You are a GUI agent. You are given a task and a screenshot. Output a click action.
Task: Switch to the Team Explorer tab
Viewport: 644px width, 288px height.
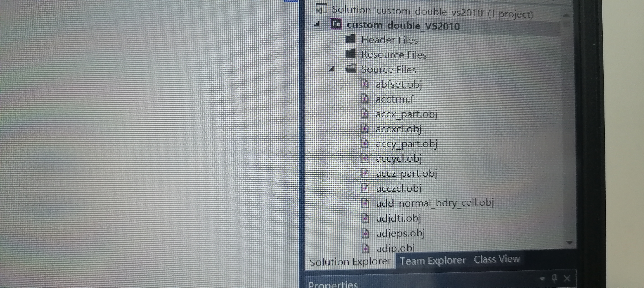point(433,261)
